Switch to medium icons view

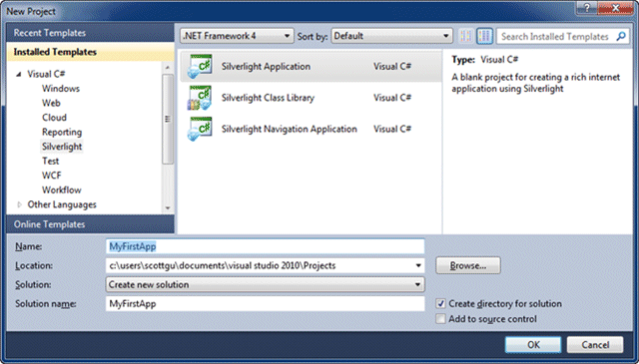pyautogui.click(x=484, y=36)
